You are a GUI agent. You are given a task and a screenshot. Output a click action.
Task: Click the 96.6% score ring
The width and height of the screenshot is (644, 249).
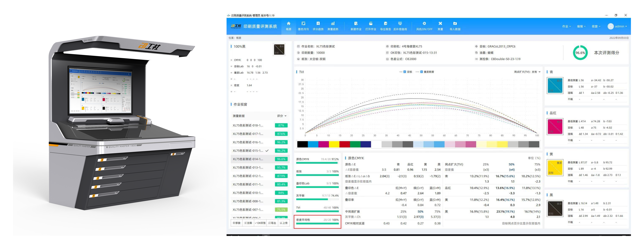click(x=580, y=53)
